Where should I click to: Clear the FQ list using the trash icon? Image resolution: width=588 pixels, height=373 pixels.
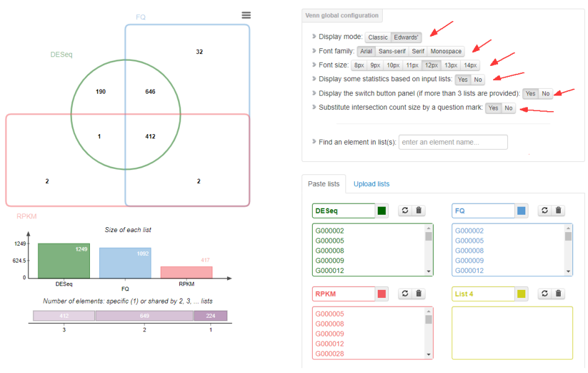559,211
